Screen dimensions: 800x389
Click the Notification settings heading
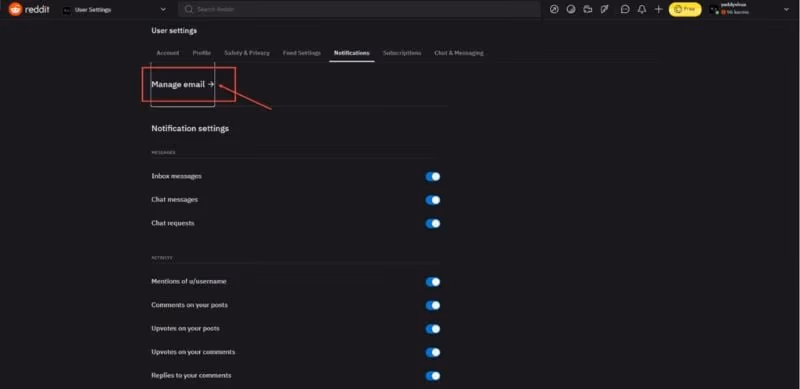[x=190, y=129]
